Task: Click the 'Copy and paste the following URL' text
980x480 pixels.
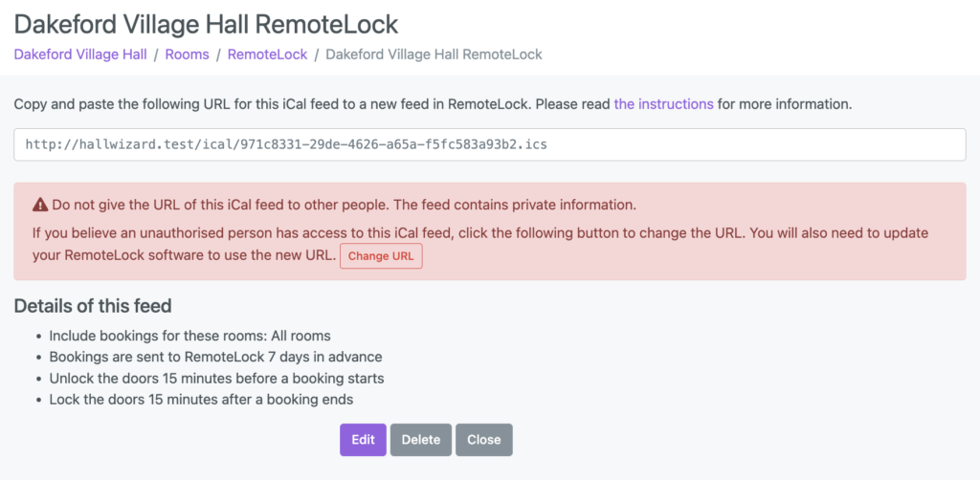Action: tap(433, 104)
